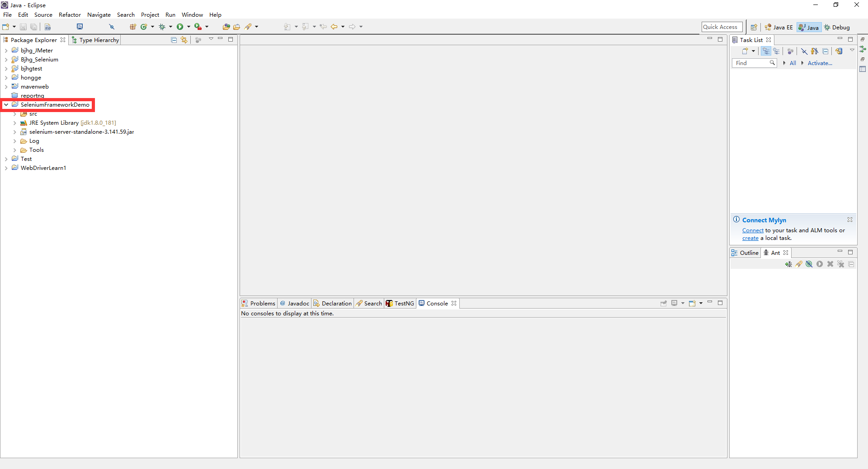Expand the Tools folder
This screenshot has width=868, height=469.
(15, 150)
